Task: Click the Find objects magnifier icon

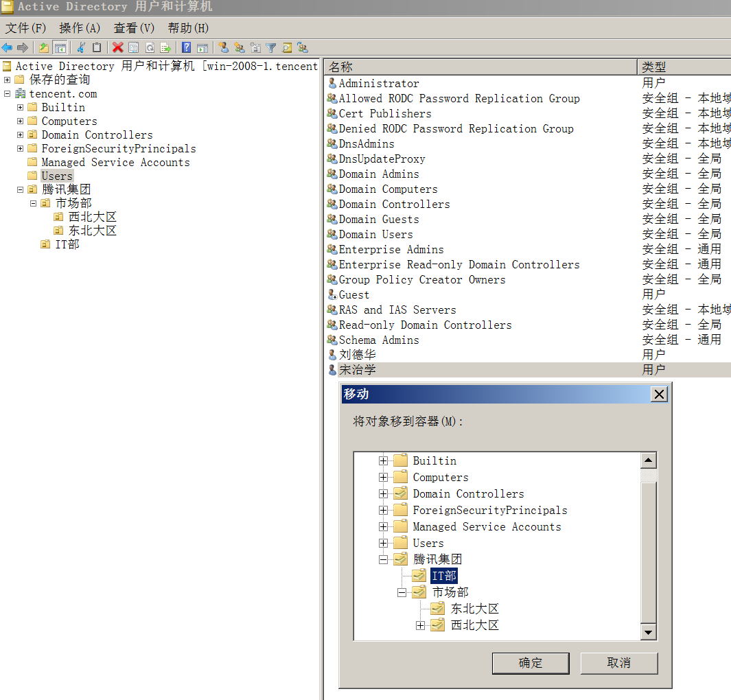Action: tap(287, 47)
